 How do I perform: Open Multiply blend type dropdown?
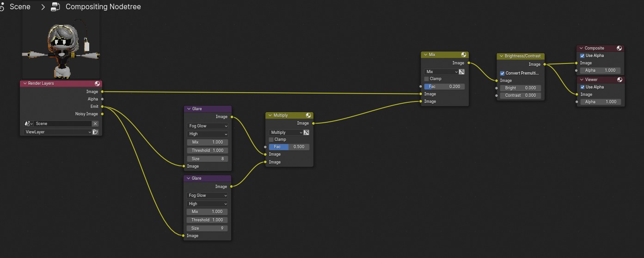tap(286, 132)
